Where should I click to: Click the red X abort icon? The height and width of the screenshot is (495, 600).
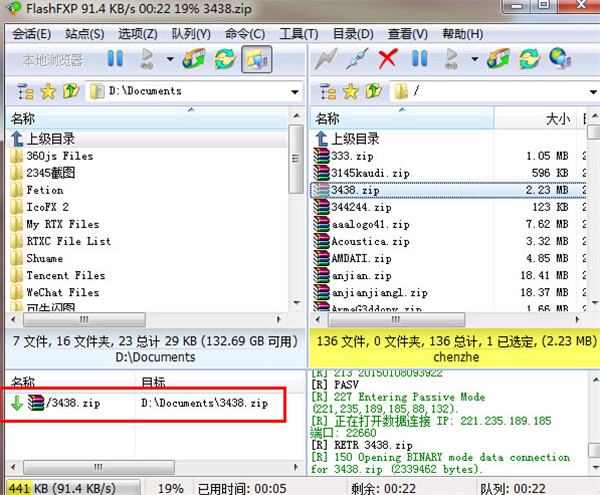(x=387, y=59)
